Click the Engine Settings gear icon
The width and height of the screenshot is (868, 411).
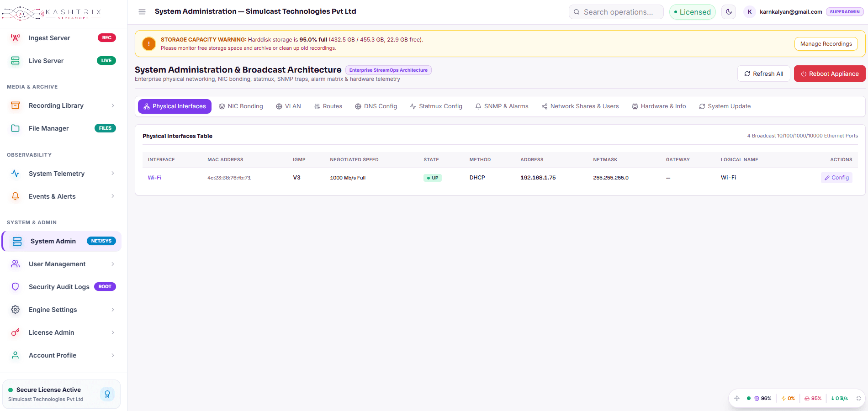[16, 310]
